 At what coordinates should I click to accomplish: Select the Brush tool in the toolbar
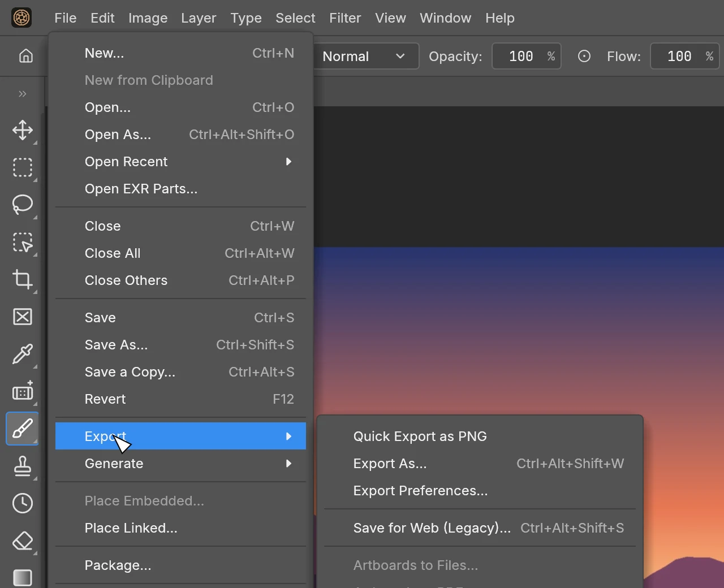click(x=23, y=429)
